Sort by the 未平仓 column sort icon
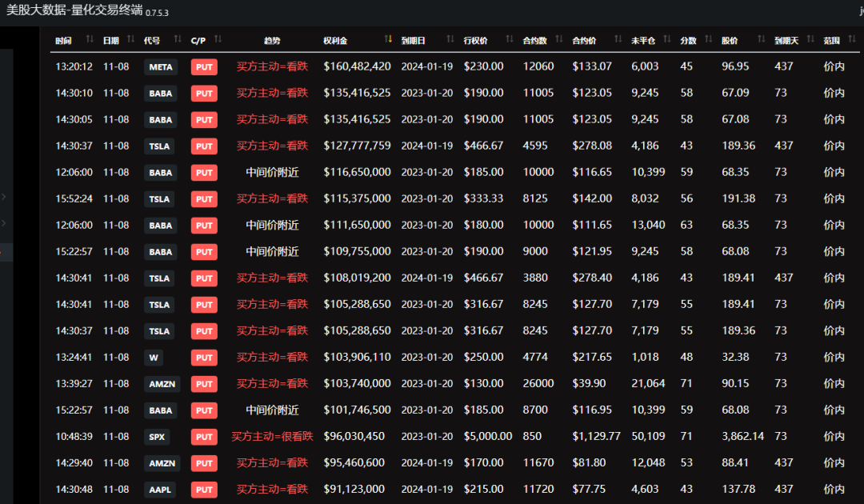Screen dimensions: 864x504 pos(667,39)
